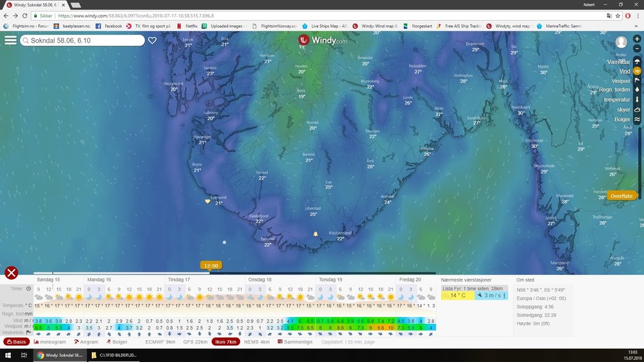This screenshot has width=644, height=362.
Task: Click the Sokndal location search field
Action: [82, 41]
